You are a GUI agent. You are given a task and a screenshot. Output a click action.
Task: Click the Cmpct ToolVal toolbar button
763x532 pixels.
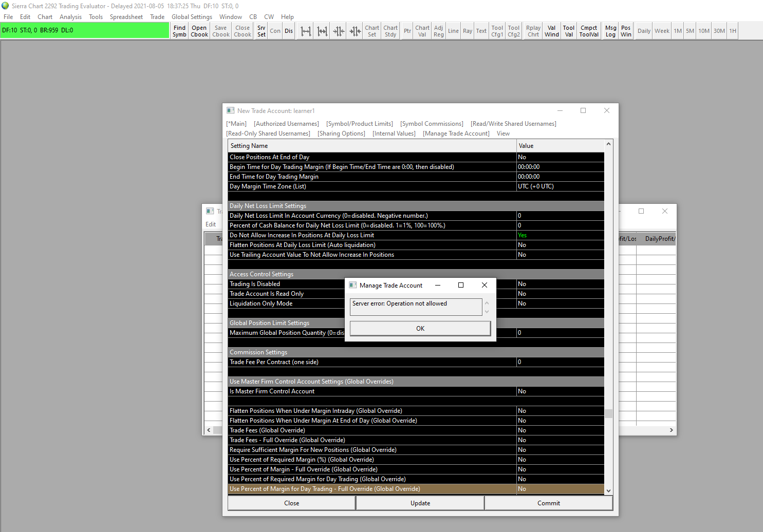(589, 31)
